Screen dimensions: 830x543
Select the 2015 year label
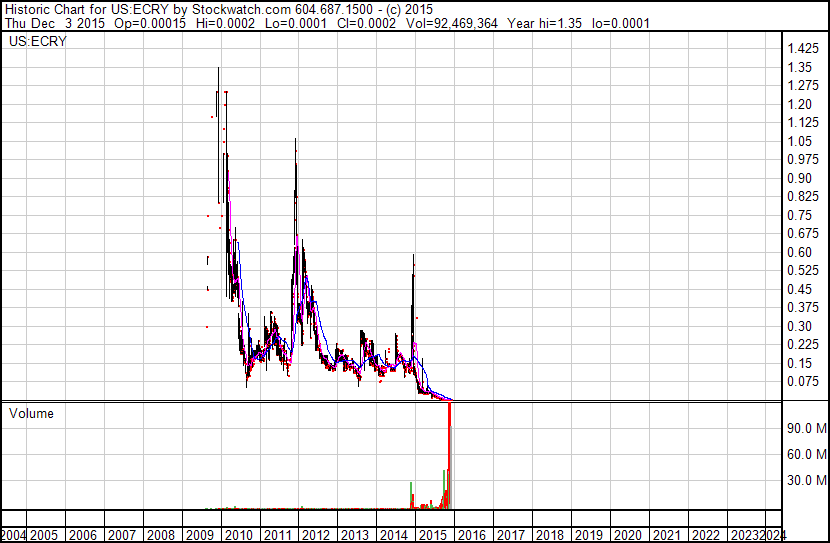433,535
